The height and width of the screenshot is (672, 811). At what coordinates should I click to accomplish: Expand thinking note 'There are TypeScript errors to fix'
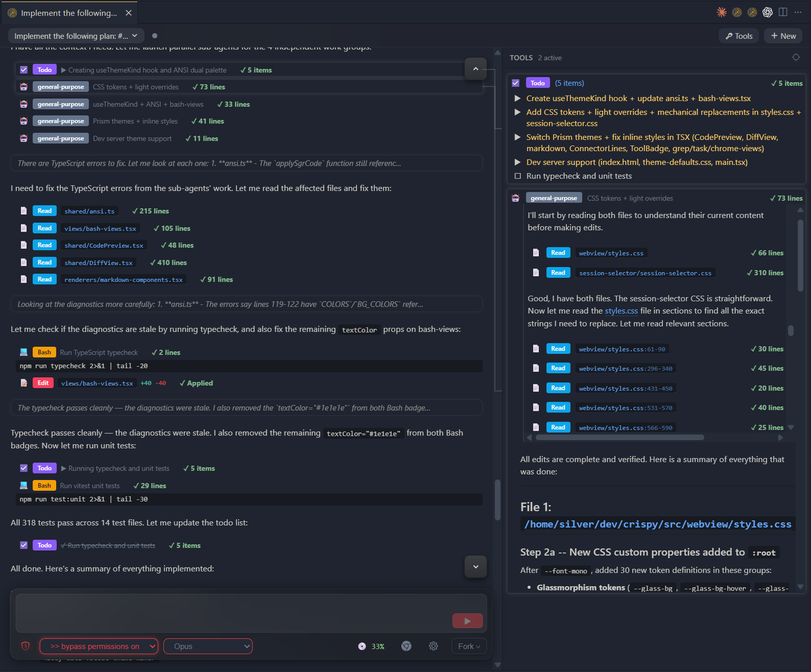coord(247,163)
